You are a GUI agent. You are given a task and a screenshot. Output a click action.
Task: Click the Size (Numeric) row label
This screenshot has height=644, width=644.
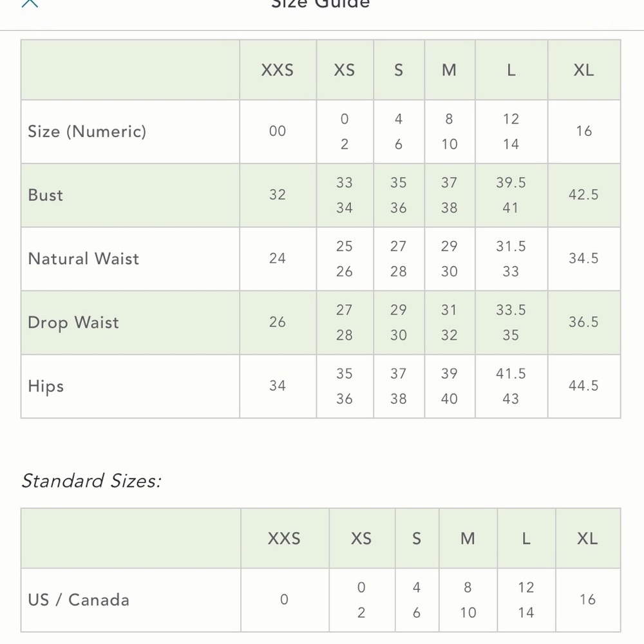tap(87, 131)
